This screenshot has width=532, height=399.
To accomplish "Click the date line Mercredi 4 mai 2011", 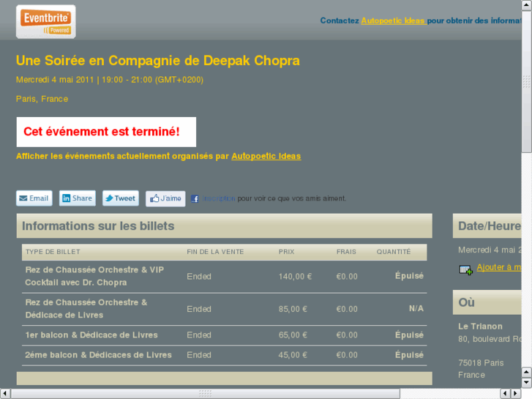I will (x=110, y=80).
